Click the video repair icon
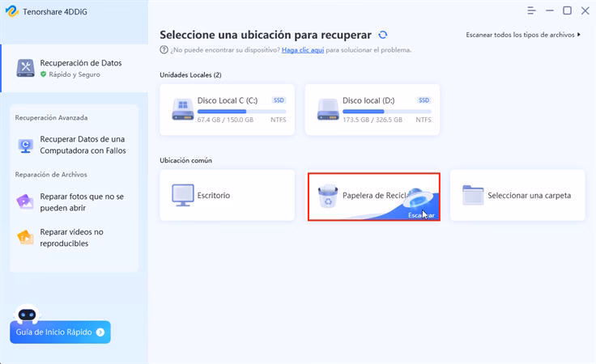 (x=25, y=237)
